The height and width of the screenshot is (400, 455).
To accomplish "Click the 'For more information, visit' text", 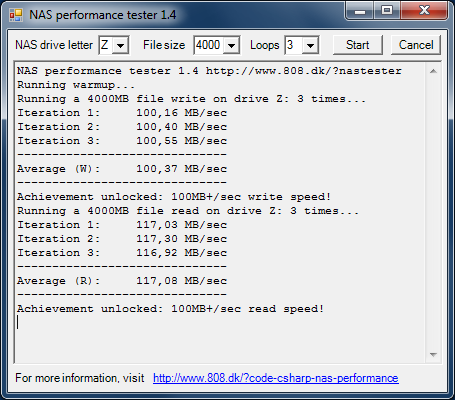I will tap(80, 378).
